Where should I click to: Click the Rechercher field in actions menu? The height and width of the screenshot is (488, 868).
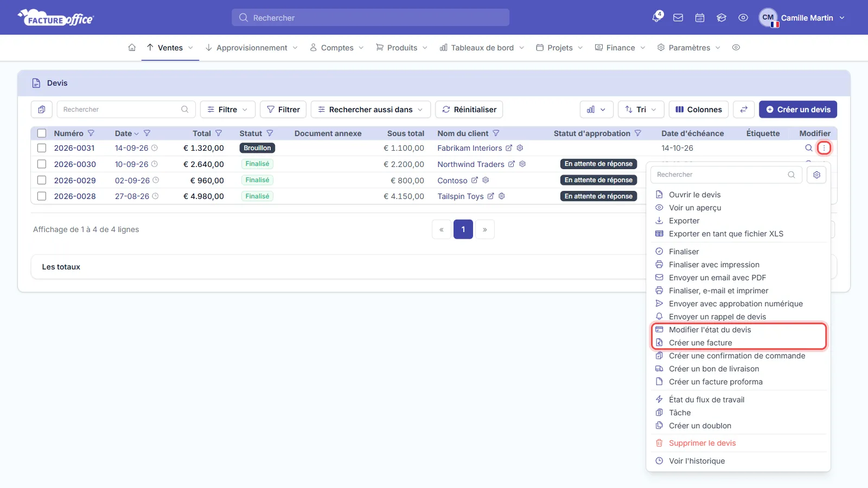pos(726,175)
